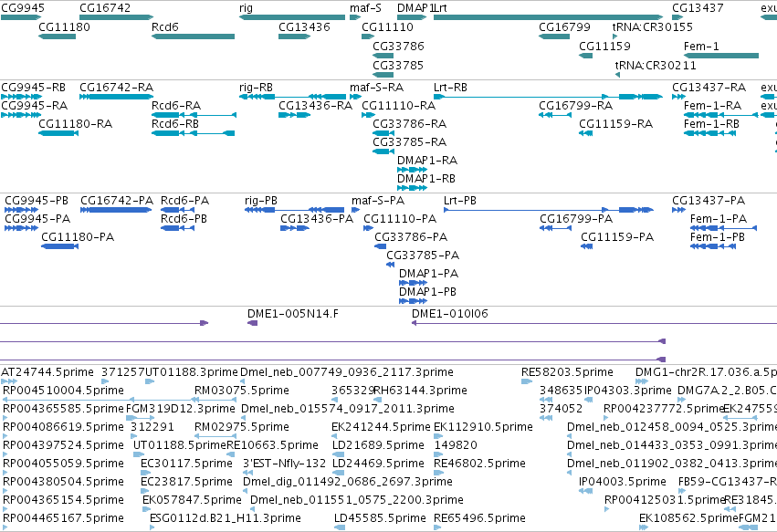Select the CG9945-RB transcript label

[33, 88]
